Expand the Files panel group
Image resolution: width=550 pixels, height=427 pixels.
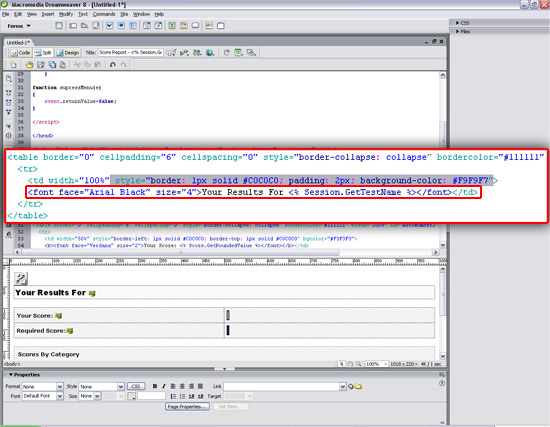click(463, 32)
